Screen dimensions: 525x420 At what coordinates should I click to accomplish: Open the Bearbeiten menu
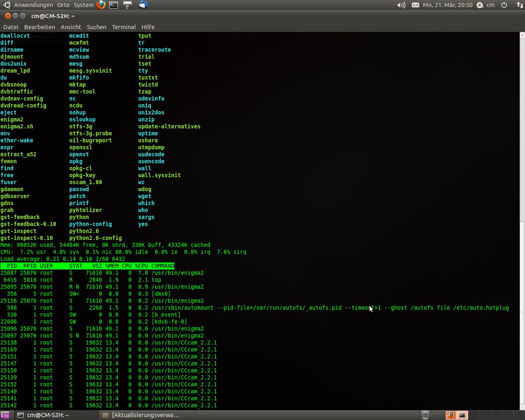pyautogui.click(x=39, y=27)
